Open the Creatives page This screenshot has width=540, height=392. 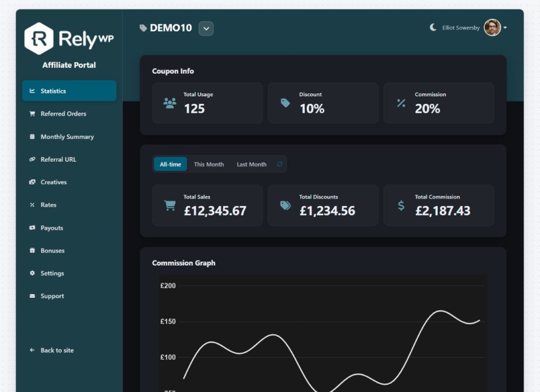coord(69,182)
